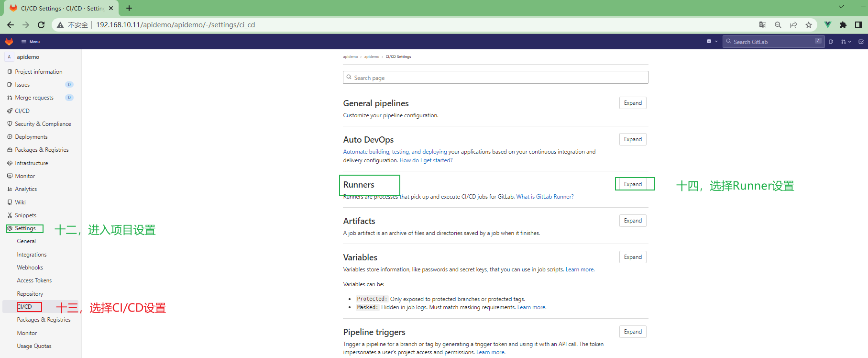Bookmark page with star icon
Screen dimensions: 868x358
coord(809,25)
